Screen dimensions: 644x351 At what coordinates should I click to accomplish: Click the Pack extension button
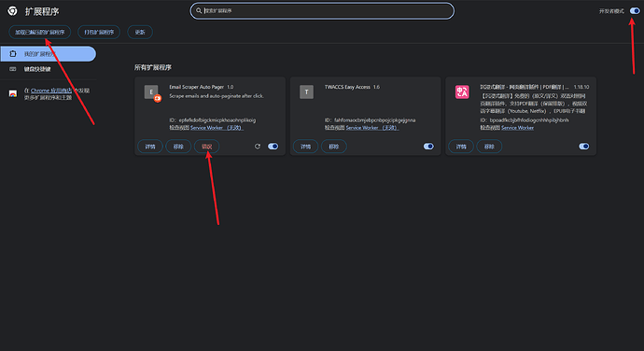pos(99,32)
